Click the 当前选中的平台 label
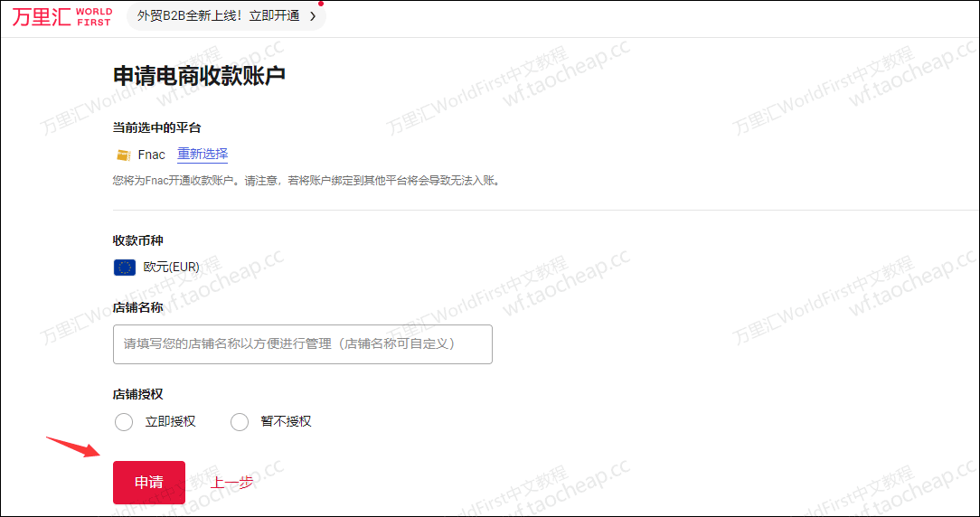The image size is (980, 517). coord(157,128)
